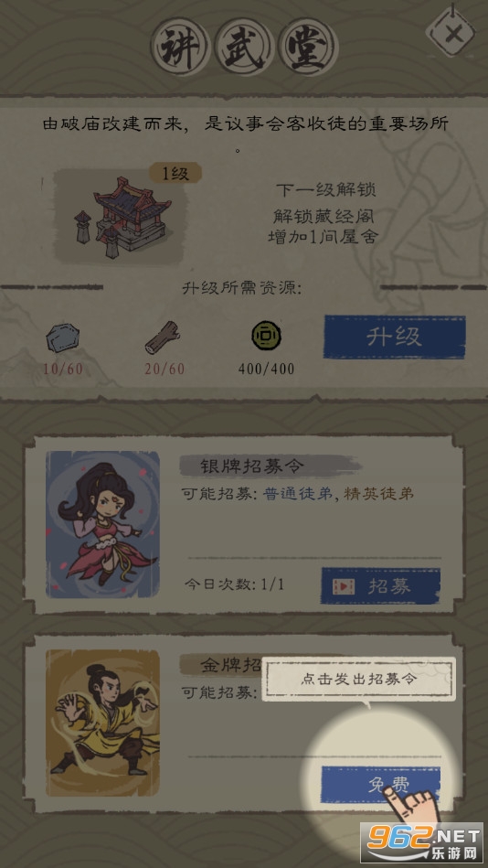The width and height of the screenshot is (488, 868).
Task: Click the 精英徒弟 link text
Action: click(x=378, y=494)
